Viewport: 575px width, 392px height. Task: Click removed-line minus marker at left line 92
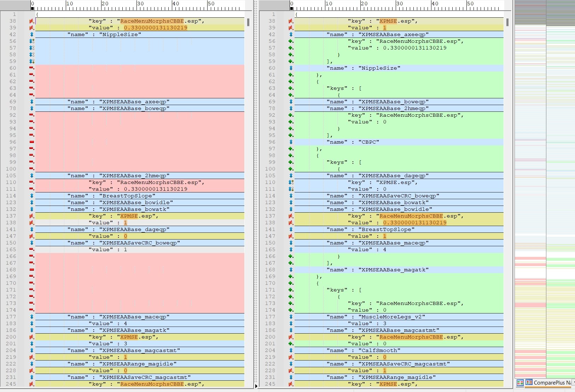[31, 115]
